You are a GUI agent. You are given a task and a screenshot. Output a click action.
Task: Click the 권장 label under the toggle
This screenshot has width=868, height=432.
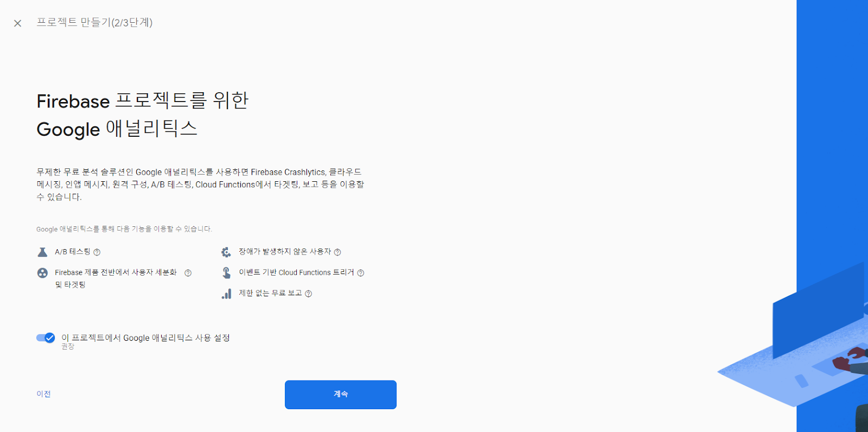68,347
